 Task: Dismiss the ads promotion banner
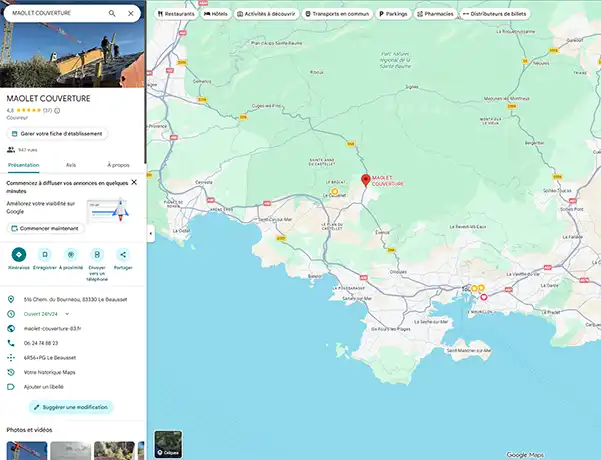pos(134,182)
